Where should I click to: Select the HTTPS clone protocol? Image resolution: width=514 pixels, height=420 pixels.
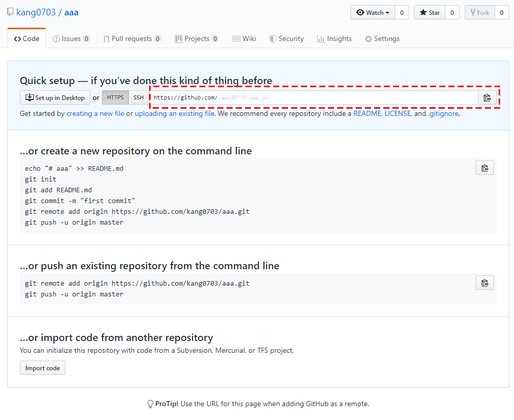115,97
